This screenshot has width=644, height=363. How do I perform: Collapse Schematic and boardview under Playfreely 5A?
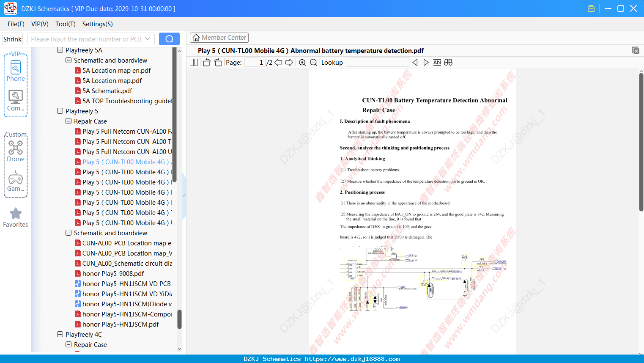69,60
